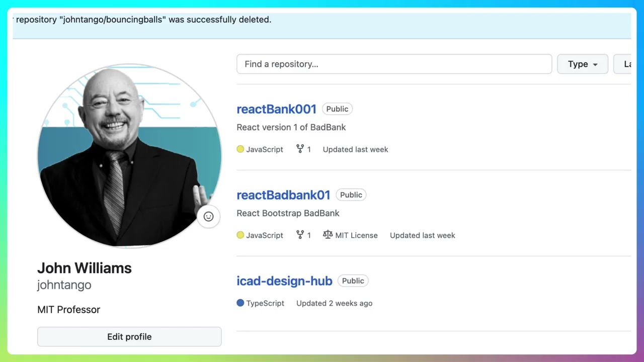The width and height of the screenshot is (644, 362).
Task: Open the reactBadbank01 repository
Action: [283, 195]
